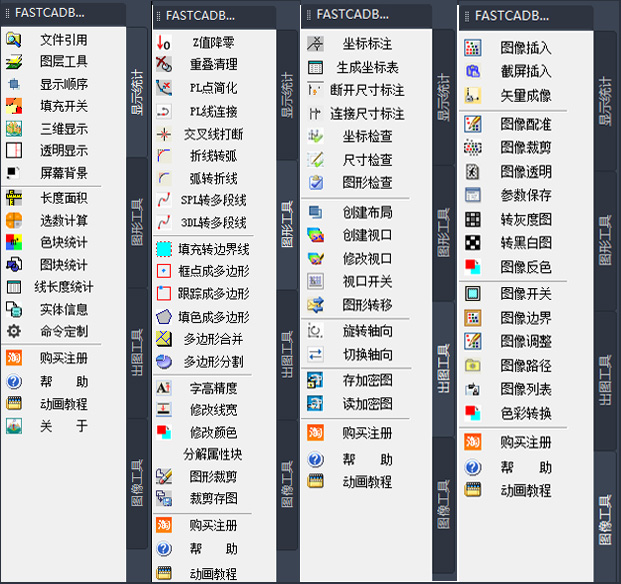
Task: Toggle 填充开关 fill switch
Action: click(63, 106)
